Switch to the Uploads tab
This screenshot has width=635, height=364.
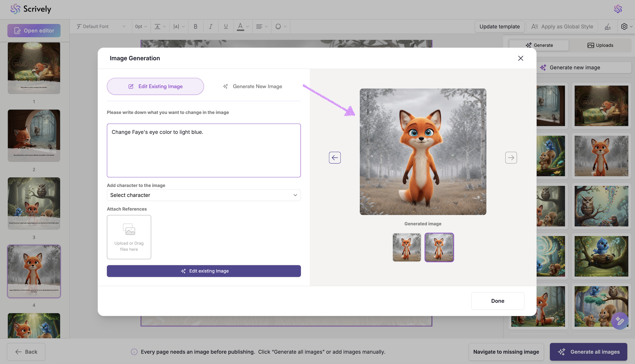click(x=600, y=45)
